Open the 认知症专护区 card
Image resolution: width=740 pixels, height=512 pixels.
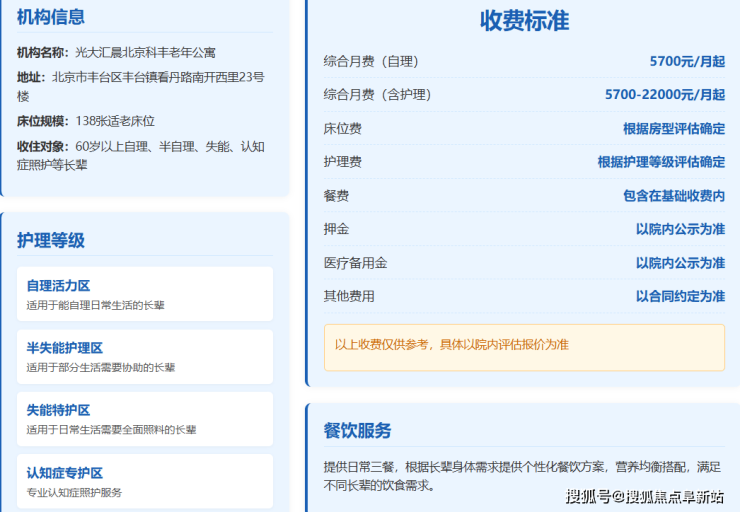coord(145,481)
